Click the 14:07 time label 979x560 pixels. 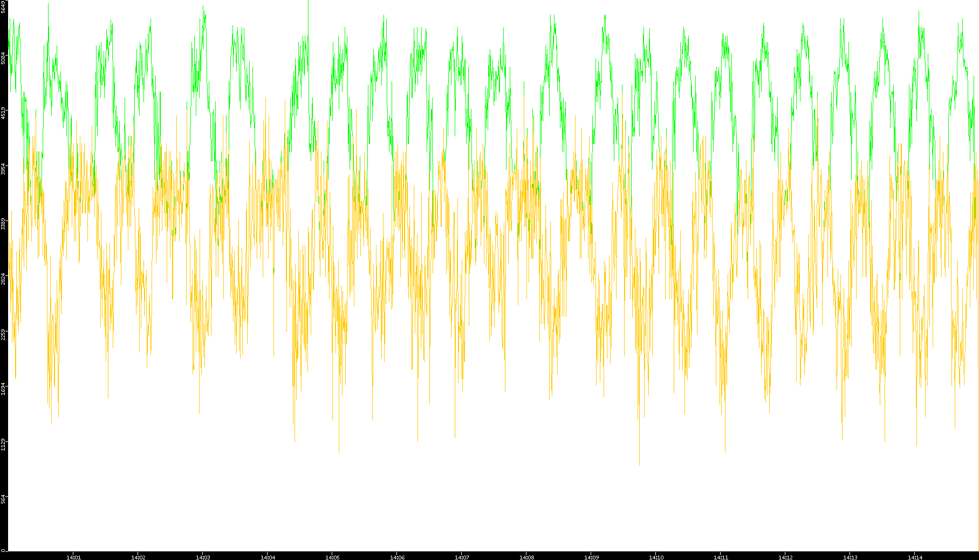point(462,557)
